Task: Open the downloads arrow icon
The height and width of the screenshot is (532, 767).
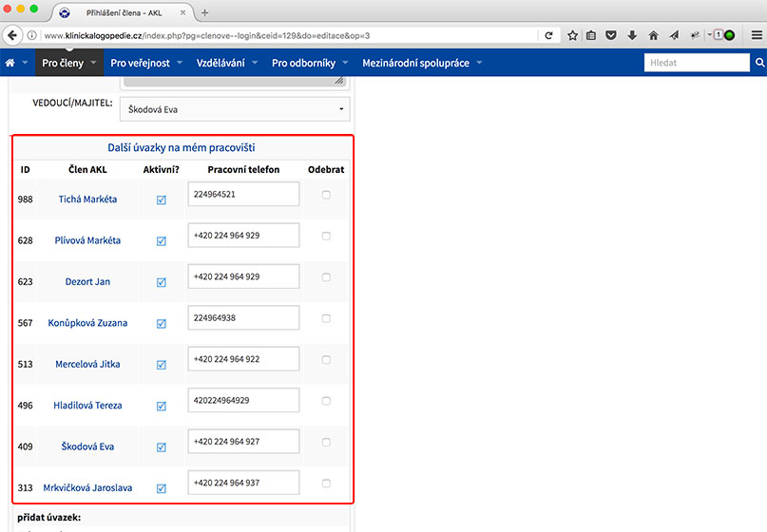Action: click(632, 35)
